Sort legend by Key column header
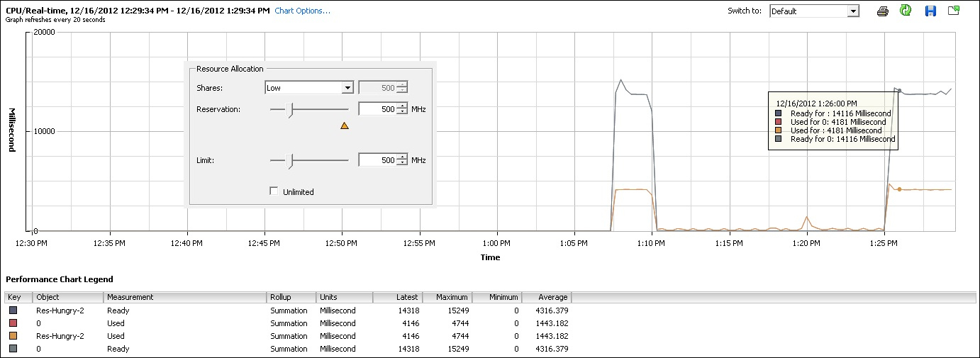 (18, 297)
